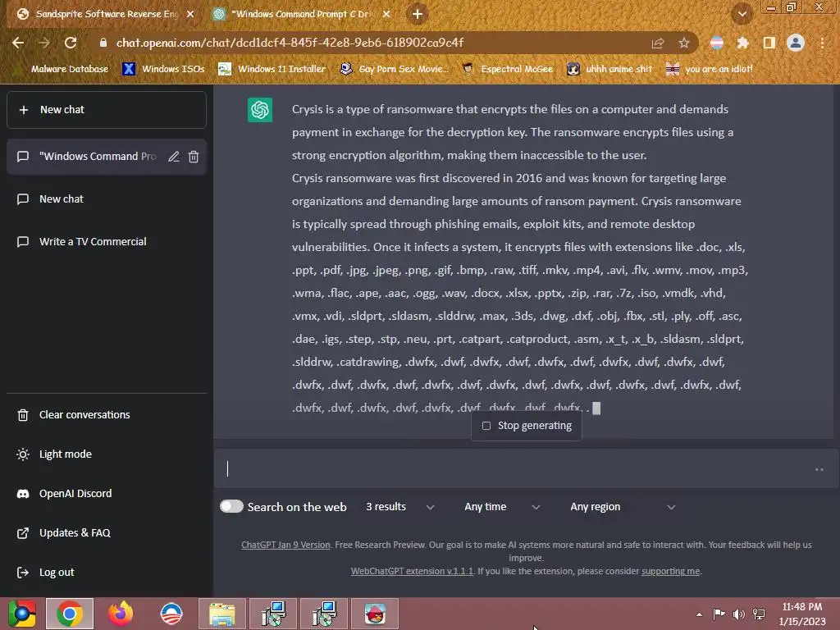Open the 'New chat' conversation in history

coord(107,199)
